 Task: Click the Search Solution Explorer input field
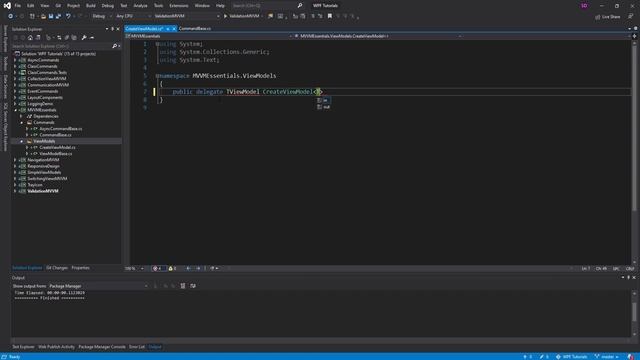point(61,46)
